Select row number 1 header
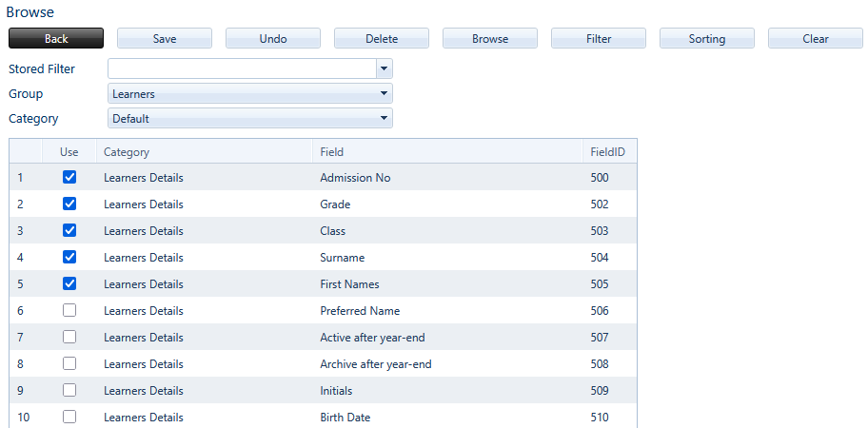868x428 pixels. [26, 178]
